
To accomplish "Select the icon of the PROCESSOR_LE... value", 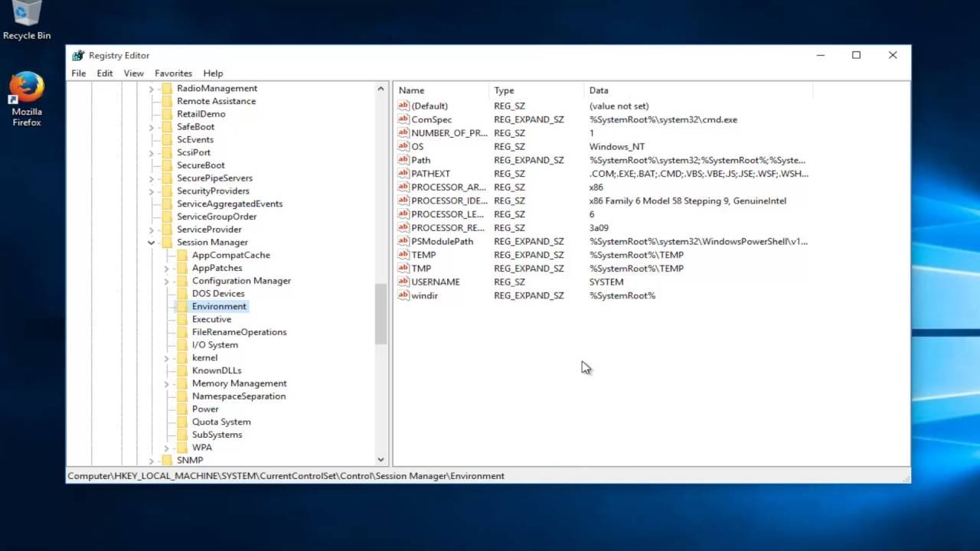I will pos(403,214).
